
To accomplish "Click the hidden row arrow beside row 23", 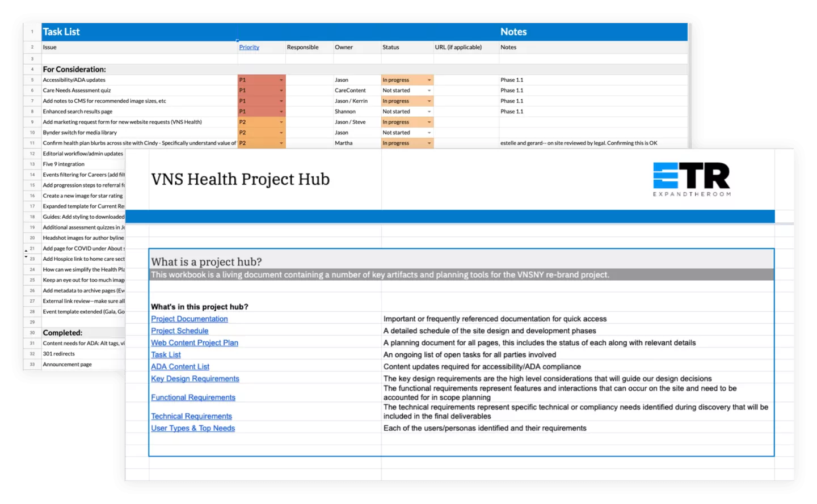I will (26, 257).
